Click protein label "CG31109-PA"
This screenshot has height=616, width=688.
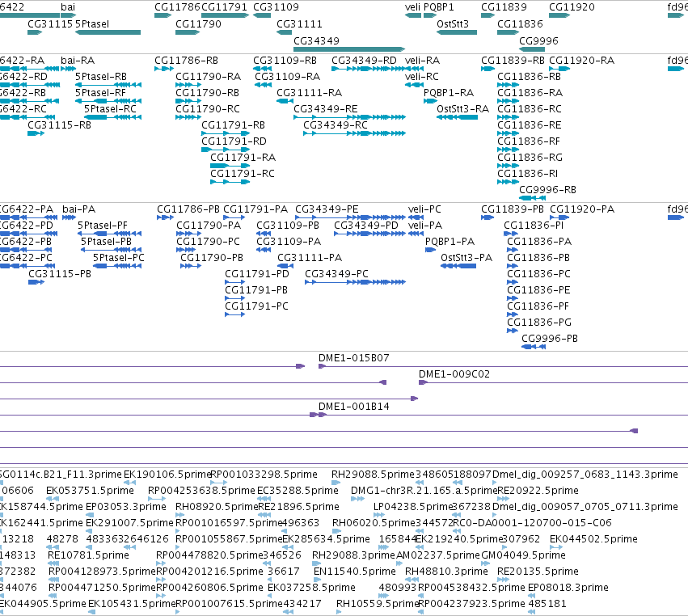[289, 242]
